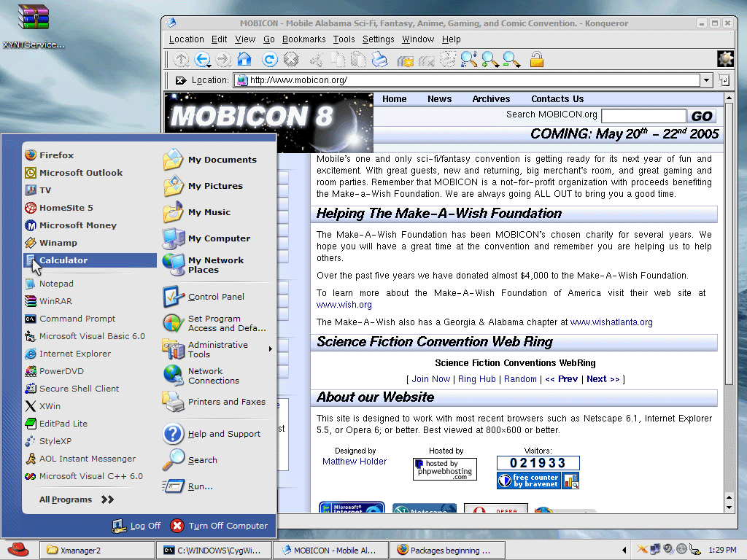Open the www.wishatlanta.org link

pos(611,322)
